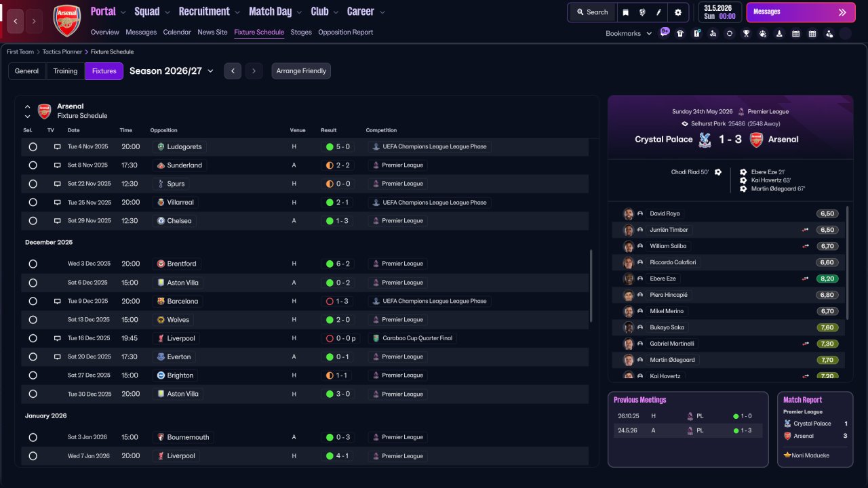This screenshot has height=488, width=868.
Task: Click the Tactics Planner breadcrumb link
Action: pos(62,52)
